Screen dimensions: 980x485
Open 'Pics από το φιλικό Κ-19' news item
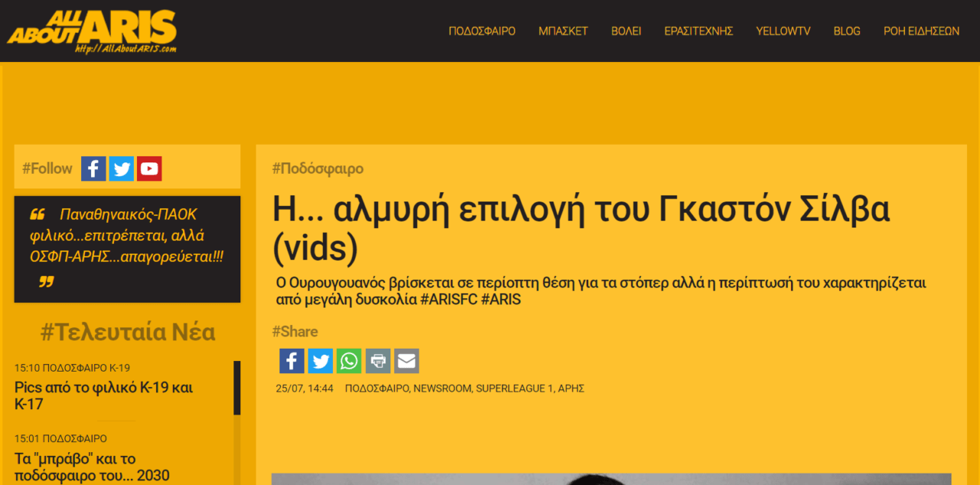coord(103,395)
